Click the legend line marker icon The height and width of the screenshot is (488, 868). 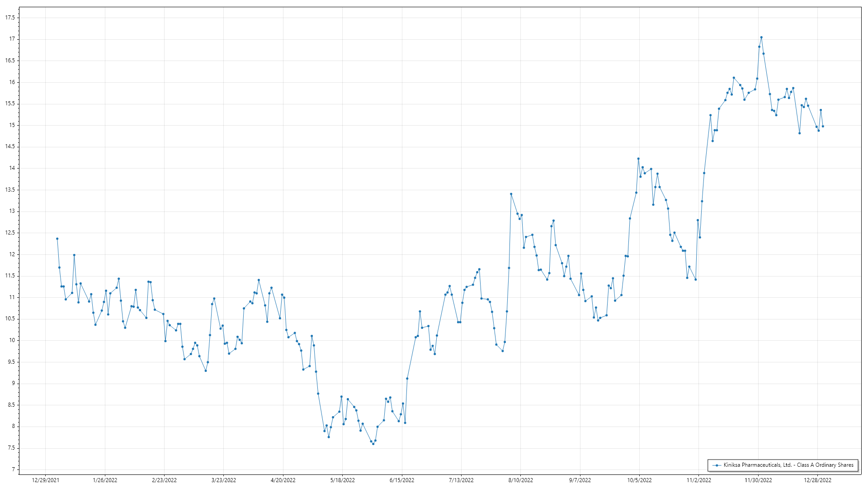pos(717,465)
